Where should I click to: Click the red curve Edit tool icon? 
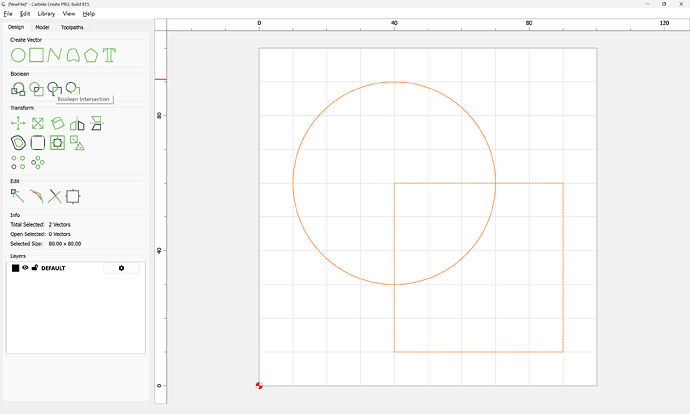point(37,196)
